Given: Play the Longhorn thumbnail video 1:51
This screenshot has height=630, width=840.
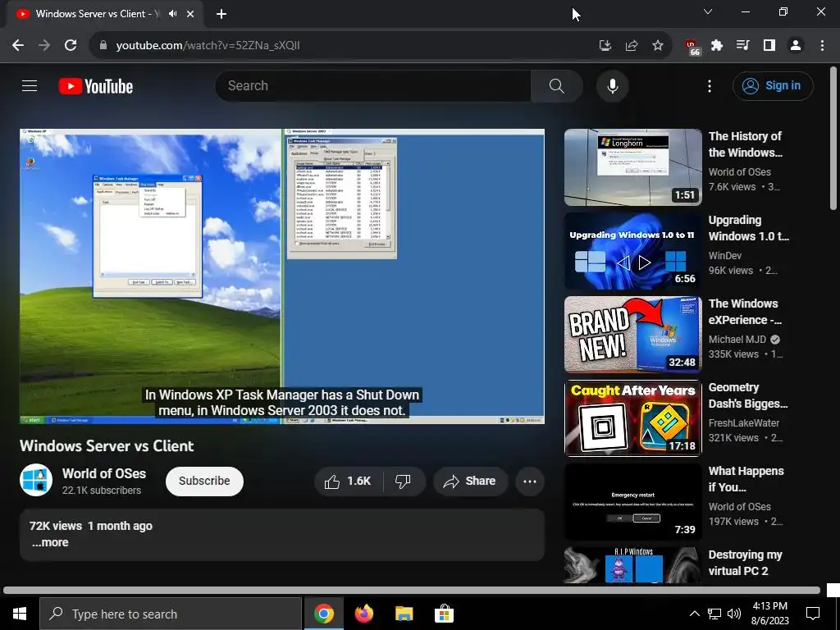Looking at the screenshot, I should tap(632, 167).
